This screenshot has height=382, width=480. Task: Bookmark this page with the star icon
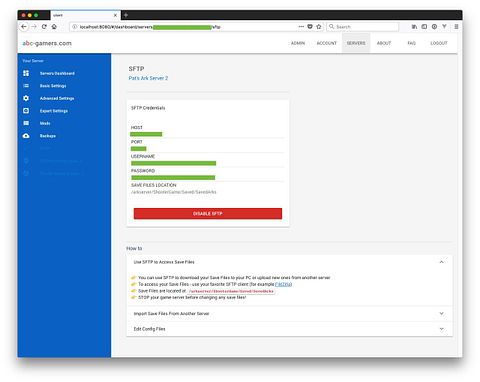(319, 27)
